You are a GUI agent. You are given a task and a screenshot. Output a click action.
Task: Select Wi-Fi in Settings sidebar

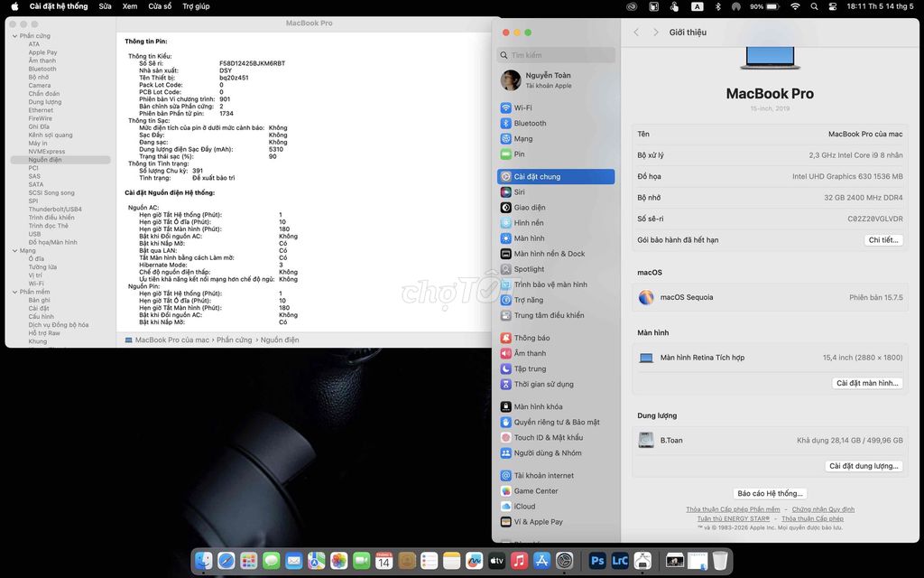[x=556, y=108]
